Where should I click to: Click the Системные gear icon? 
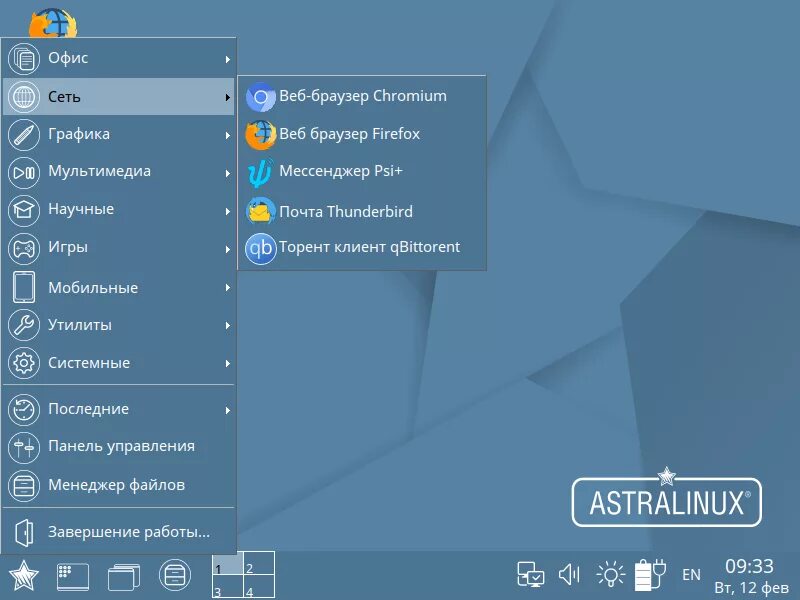click(x=24, y=363)
